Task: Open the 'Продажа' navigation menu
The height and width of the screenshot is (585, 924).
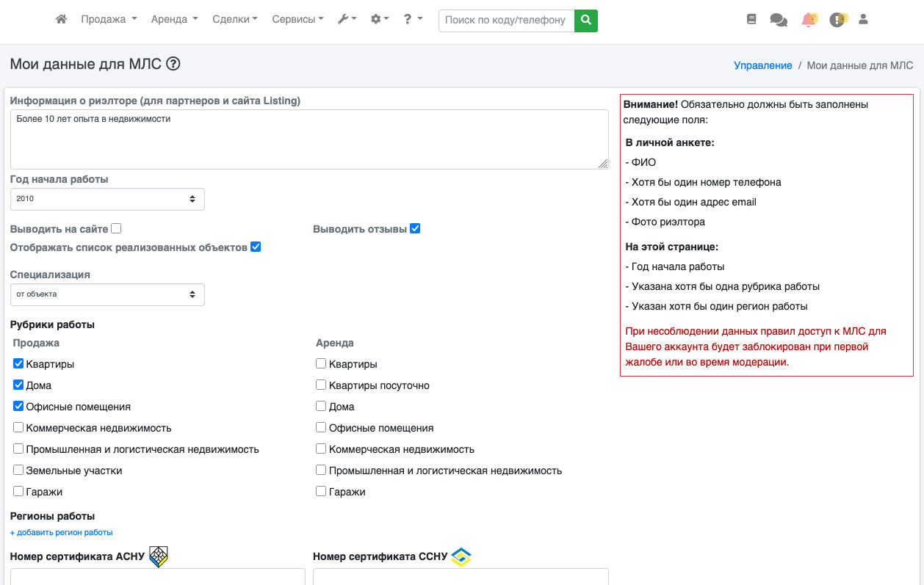Action: [109, 20]
